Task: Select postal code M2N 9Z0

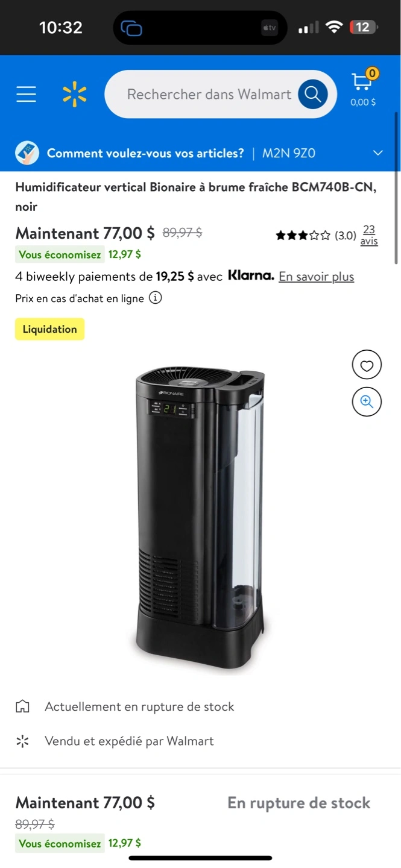Action: [x=289, y=153]
